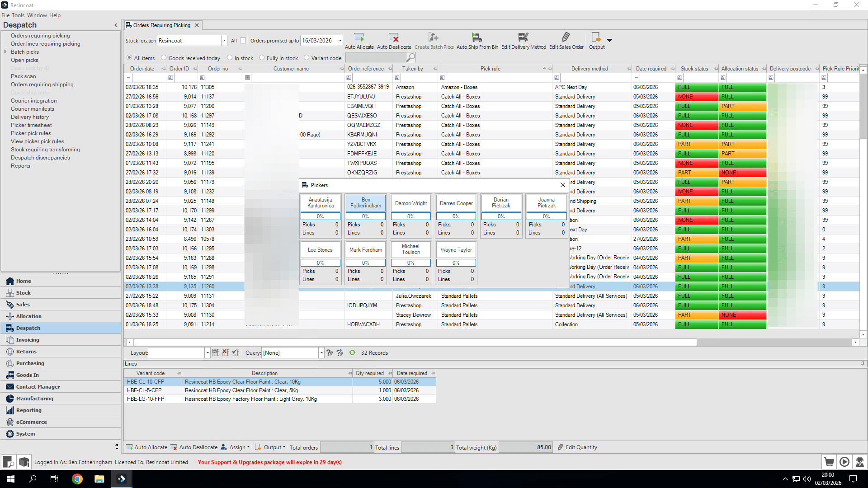Click the delete layout icon beside Layout box
Viewport: 868px width, 488px height.
tap(226, 352)
